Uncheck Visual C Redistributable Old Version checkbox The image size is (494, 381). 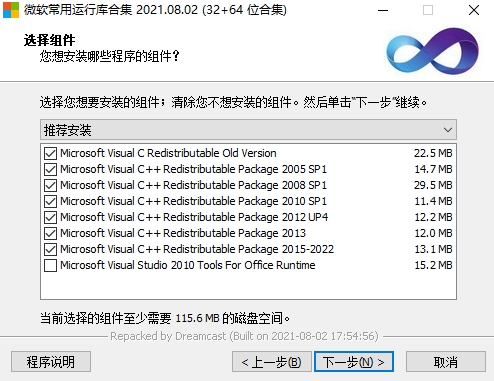click(x=50, y=153)
